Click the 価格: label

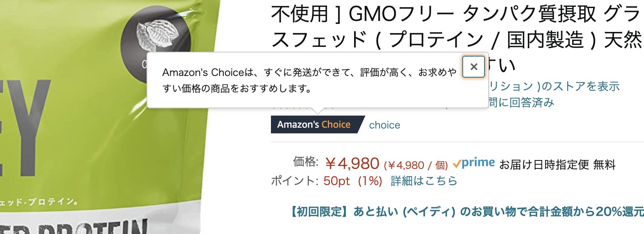306,162
